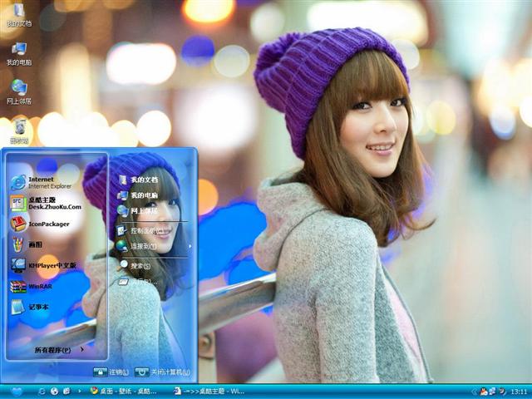Click the 13:11 taskbar clock
The height and width of the screenshot is (399, 532).
click(x=519, y=392)
